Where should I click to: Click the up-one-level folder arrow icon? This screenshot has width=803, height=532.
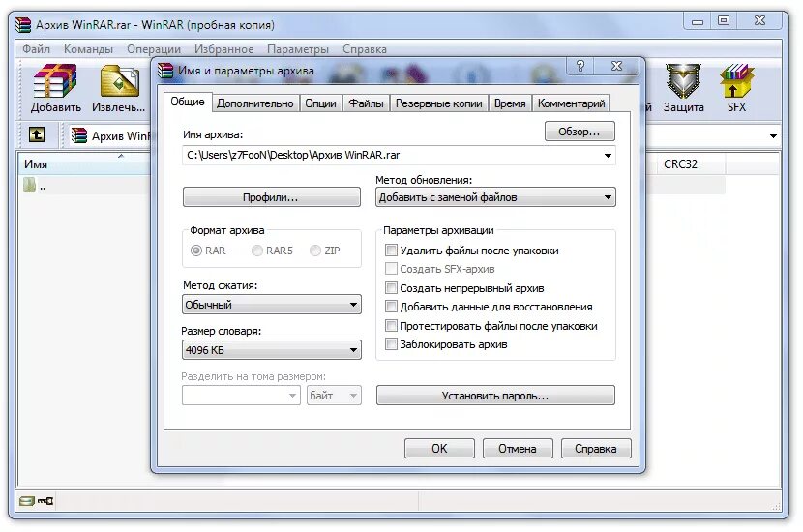pyautogui.click(x=37, y=134)
